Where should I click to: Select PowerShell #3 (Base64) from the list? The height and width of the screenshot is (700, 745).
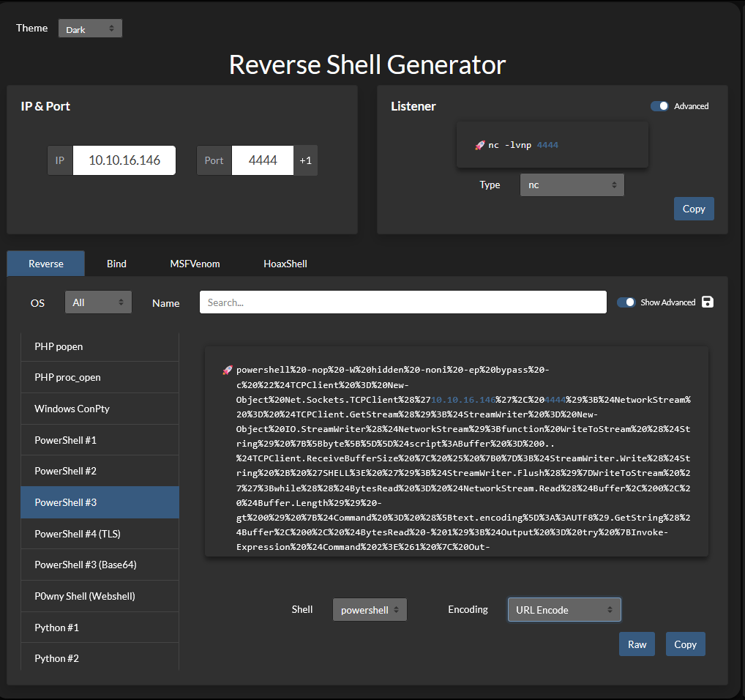100,565
